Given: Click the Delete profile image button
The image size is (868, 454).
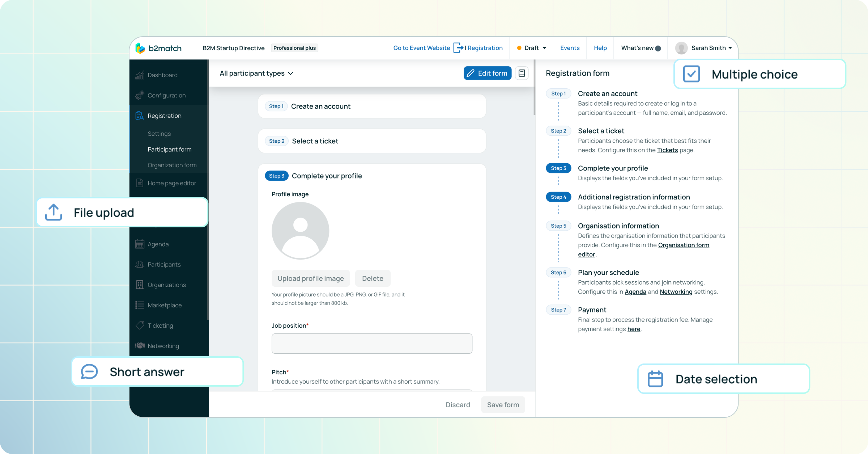Looking at the screenshot, I should point(373,278).
